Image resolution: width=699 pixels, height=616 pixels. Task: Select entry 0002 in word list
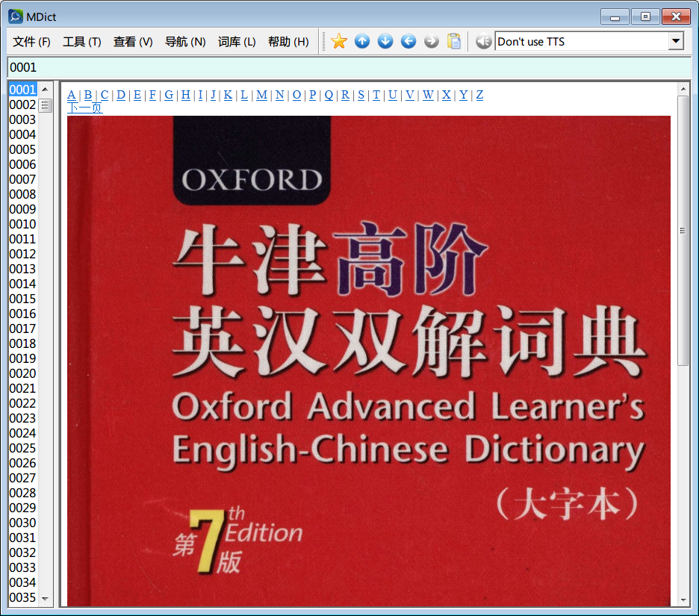point(22,105)
